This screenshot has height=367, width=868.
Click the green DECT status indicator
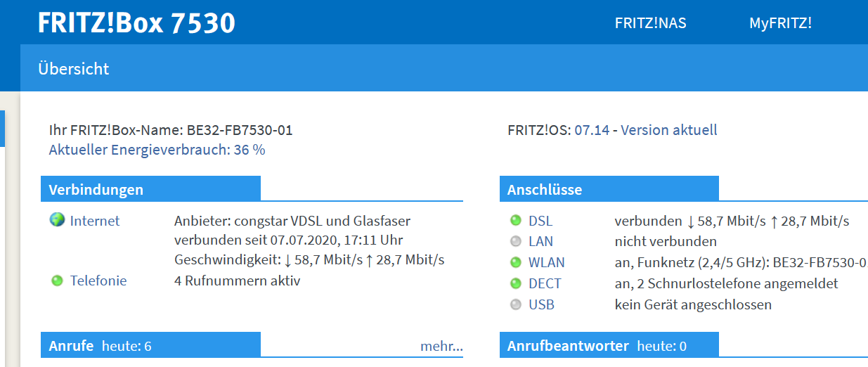(x=516, y=284)
